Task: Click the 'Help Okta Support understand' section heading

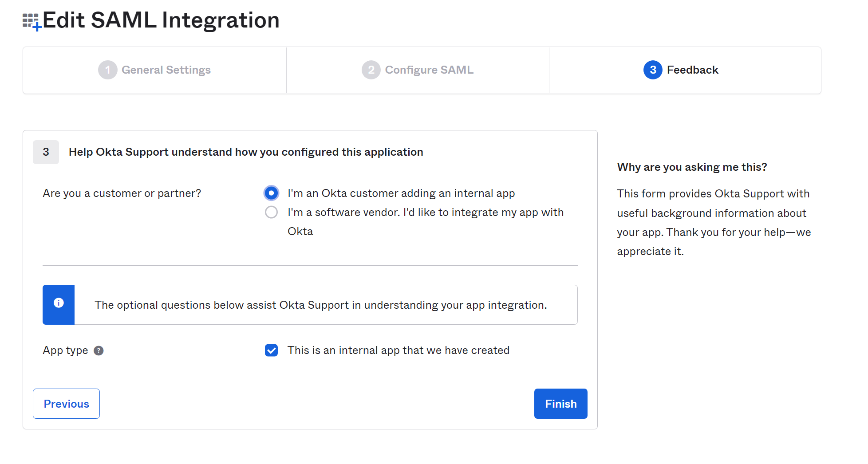Action: [x=246, y=152]
